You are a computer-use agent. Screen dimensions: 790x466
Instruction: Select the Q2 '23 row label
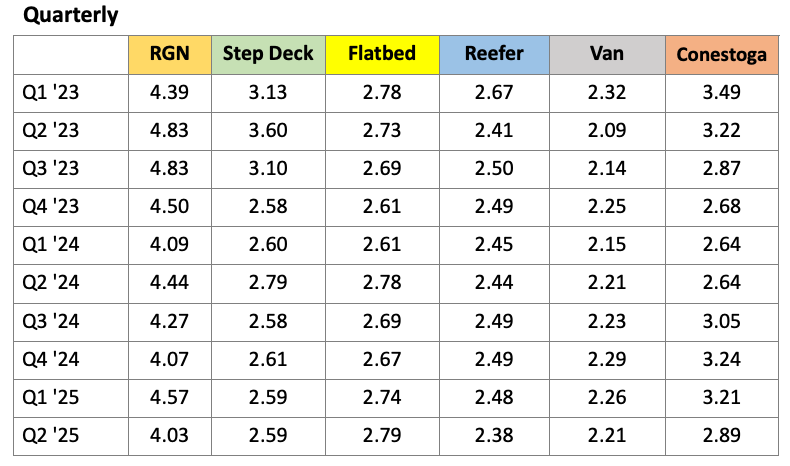tap(50, 131)
